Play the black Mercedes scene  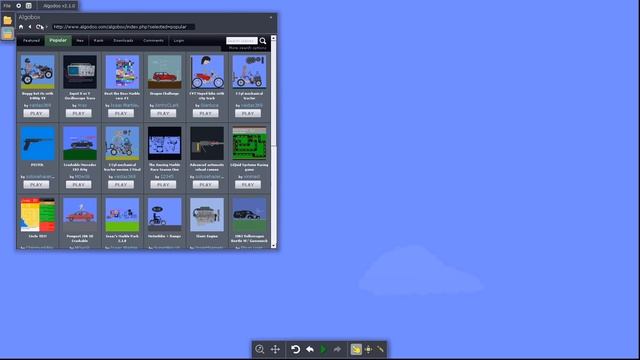coord(79,185)
